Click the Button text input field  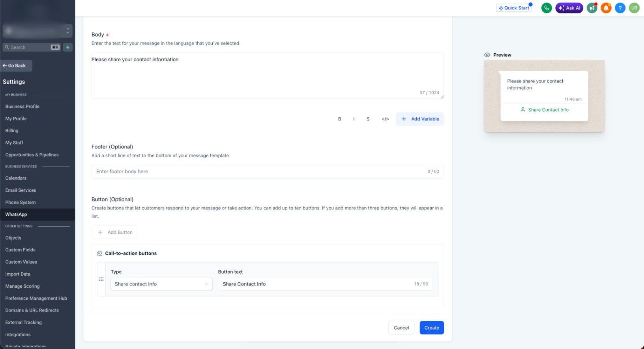(x=326, y=284)
